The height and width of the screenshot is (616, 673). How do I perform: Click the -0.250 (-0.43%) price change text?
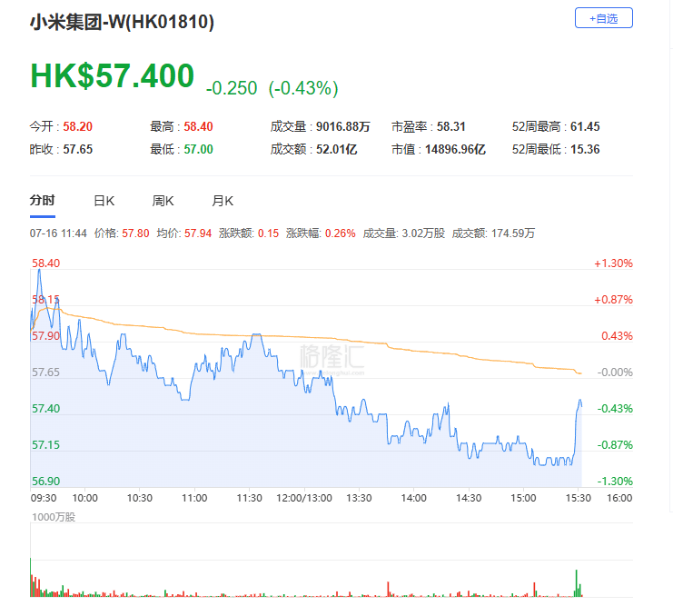[272, 88]
